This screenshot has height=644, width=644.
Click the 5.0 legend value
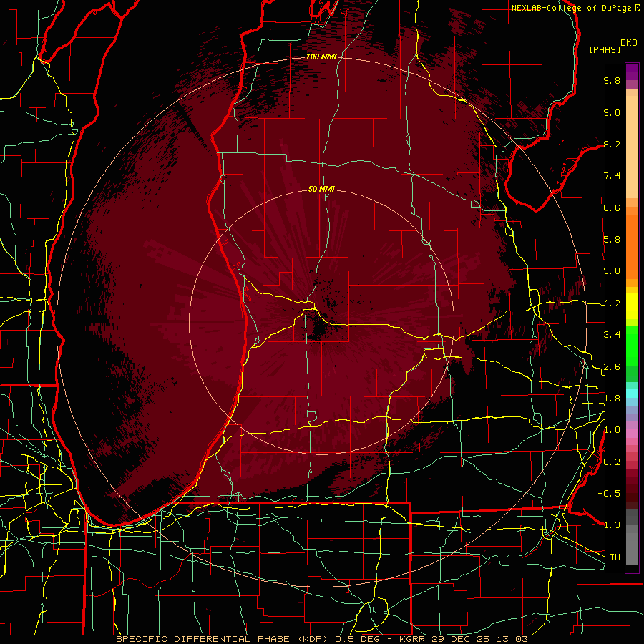[612, 271]
